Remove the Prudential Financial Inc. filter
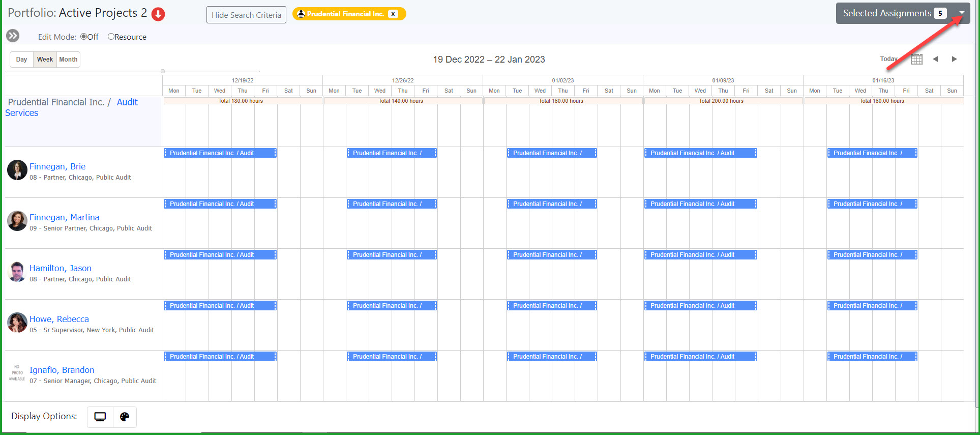The width and height of the screenshot is (980, 435). [x=393, y=14]
